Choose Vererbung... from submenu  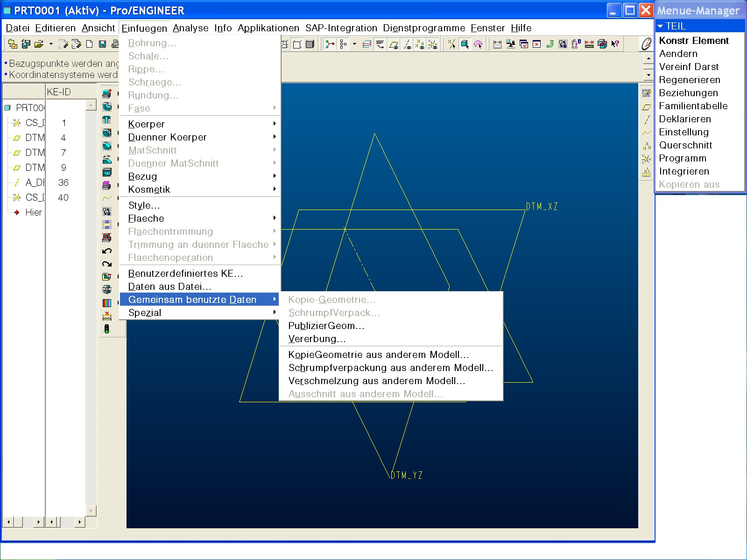391,339
